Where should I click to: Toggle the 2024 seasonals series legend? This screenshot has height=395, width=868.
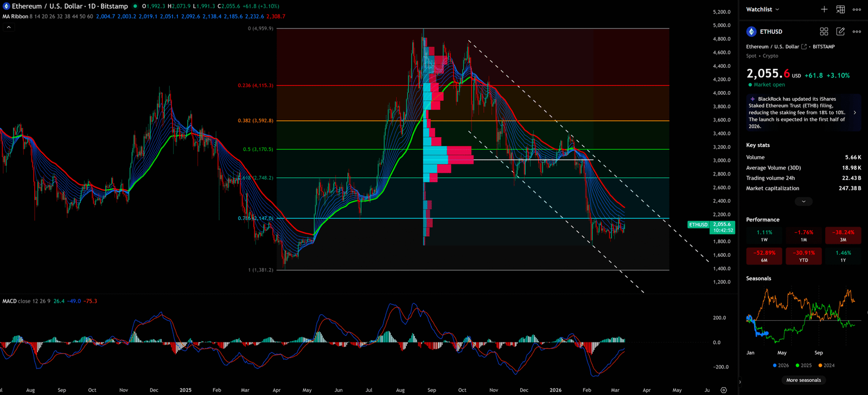point(826,366)
